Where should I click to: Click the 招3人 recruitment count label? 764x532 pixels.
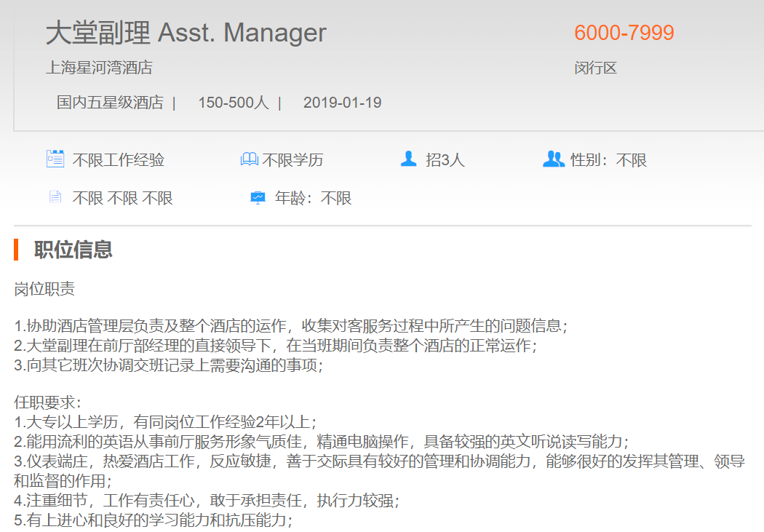(x=445, y=160)
